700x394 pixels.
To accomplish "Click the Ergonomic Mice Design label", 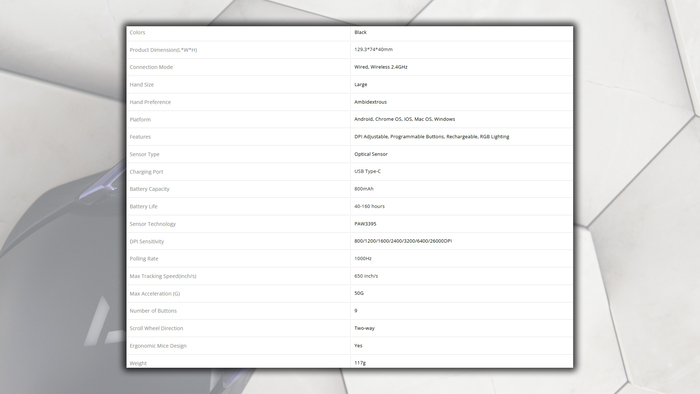I will [x=158, y=346].
